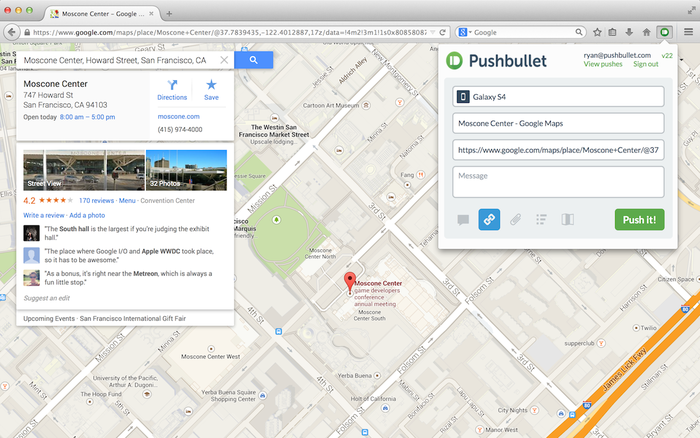Image resolution: width=700 pixels, height=438 pixels.
Task: Click the Moscone Center West map label
Action: click(210, 356)
